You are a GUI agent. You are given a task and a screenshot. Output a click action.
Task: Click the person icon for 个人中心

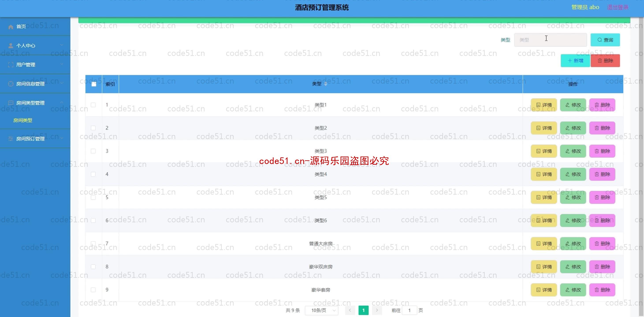(x=11, y=46)
